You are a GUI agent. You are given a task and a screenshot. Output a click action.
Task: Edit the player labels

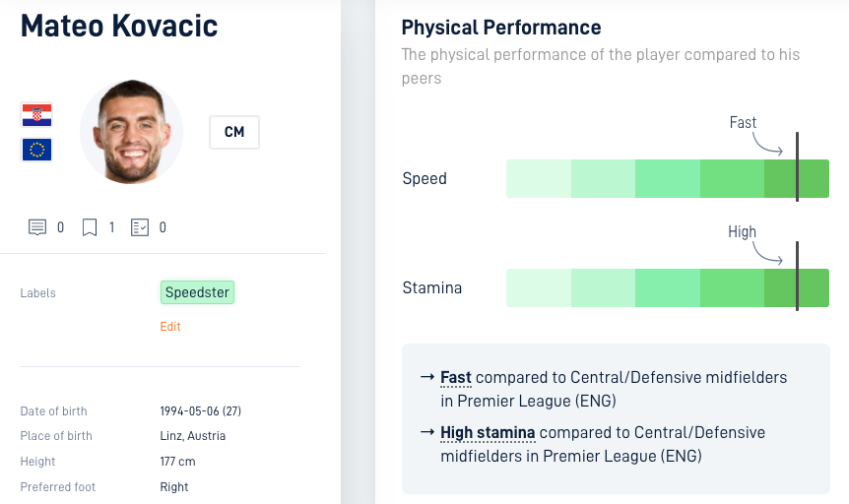pyautogui.click(x=170, y=327)
